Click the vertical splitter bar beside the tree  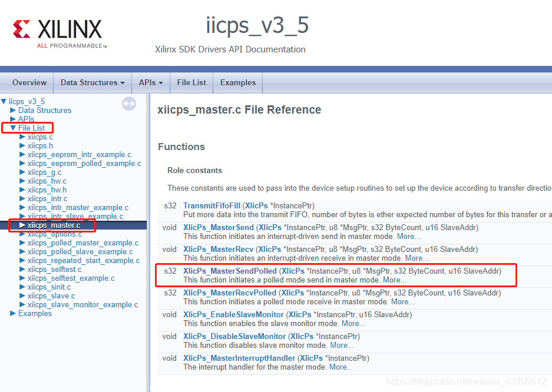[148, 242]
